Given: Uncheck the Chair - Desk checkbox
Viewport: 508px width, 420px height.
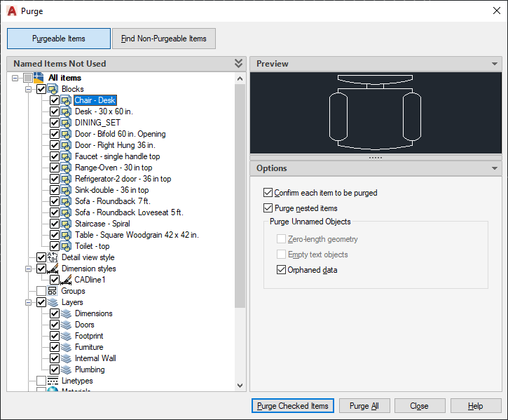Looking at the screenshot, I should [55, 100].
